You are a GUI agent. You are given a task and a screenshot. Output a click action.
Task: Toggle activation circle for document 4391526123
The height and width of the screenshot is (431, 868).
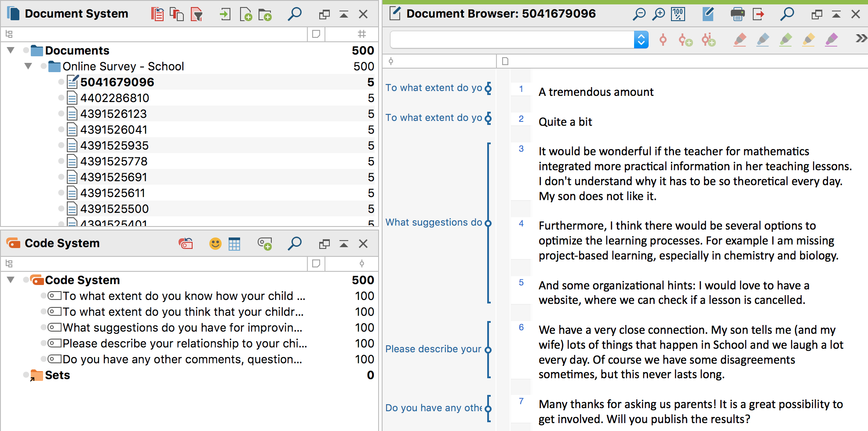point(61,113)
